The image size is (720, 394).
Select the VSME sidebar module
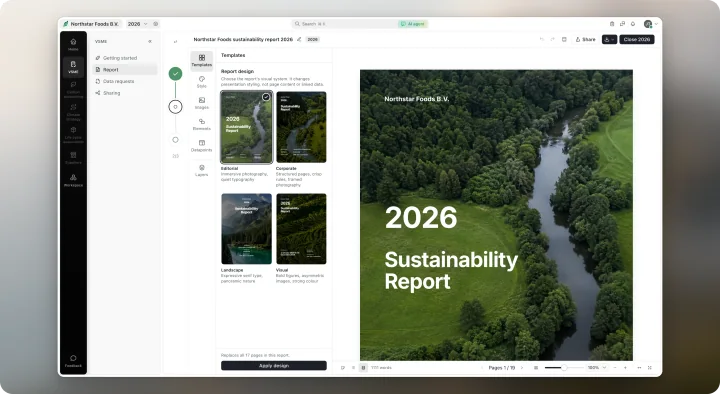73,67
